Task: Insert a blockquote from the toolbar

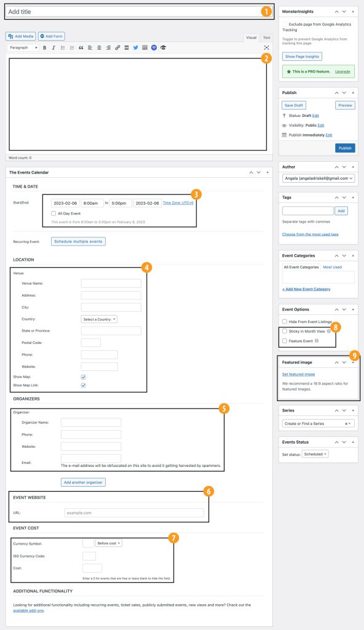Action: (81, 48)
